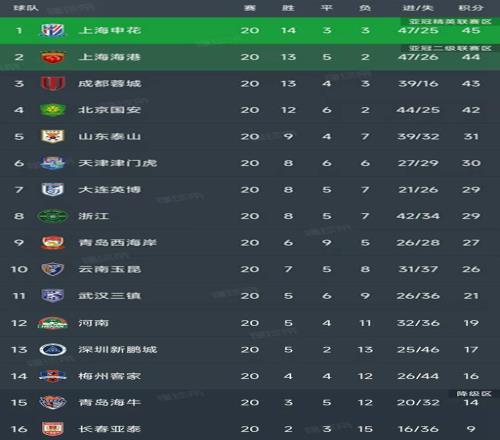Click the Shenzhen Peng City circular logo
Image resolution: width=500 pixels, height=440 pixels.
coord(53,349)
